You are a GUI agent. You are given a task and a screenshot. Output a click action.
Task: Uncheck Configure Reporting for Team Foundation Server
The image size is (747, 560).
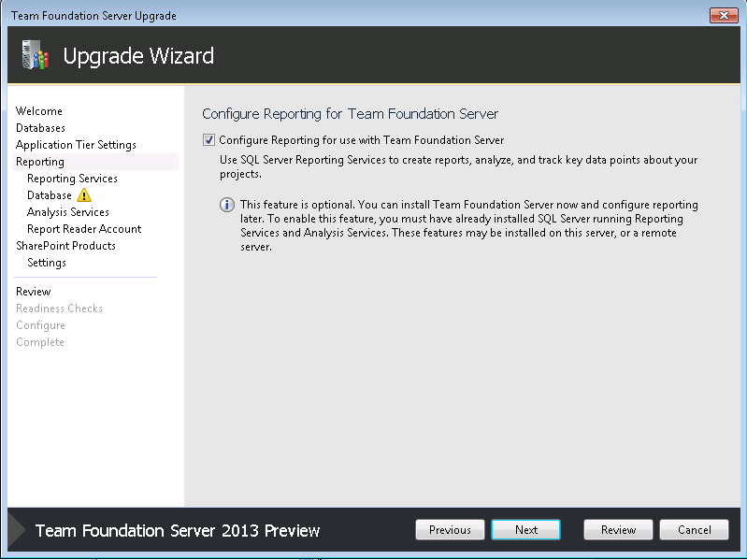[208, 140]
